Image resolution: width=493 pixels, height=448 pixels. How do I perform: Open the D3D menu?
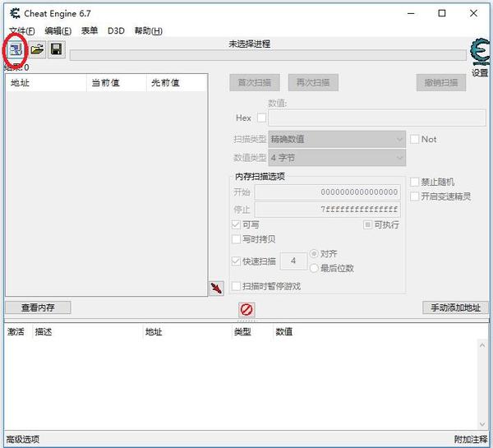[116, 31]
